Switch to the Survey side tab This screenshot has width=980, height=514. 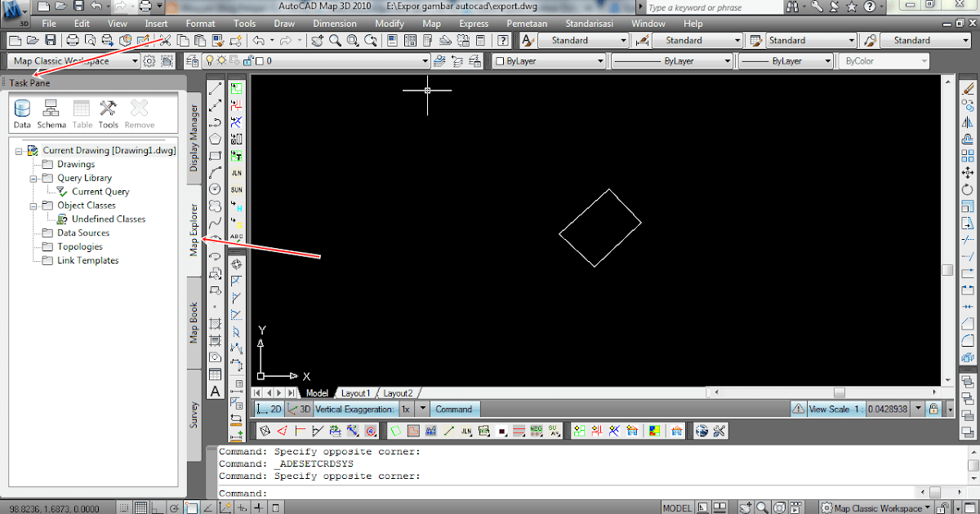[x=194, y=414]
